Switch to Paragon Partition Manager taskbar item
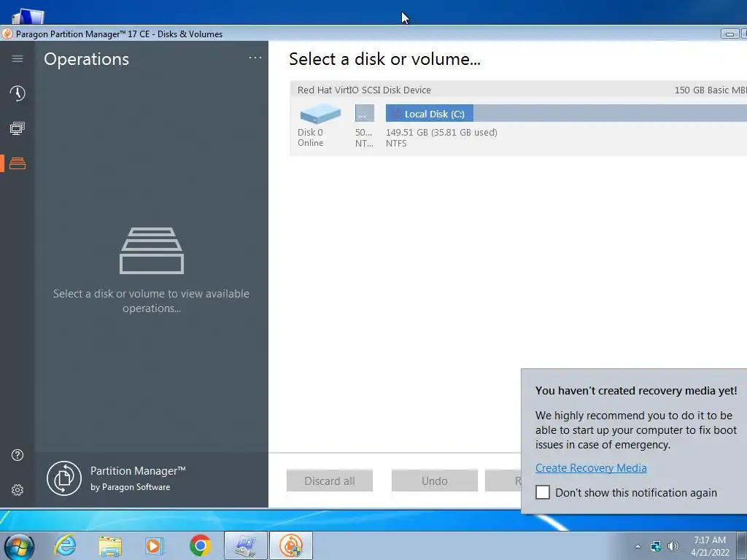Image resolution: width=747 pixels, height=560 pixels. click(x=291, y=545)
